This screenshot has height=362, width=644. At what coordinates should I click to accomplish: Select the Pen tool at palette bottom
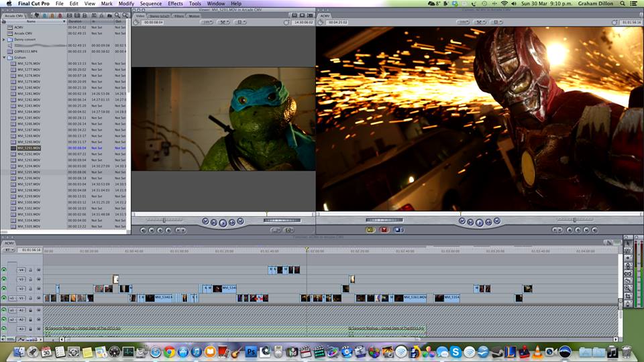628,304
